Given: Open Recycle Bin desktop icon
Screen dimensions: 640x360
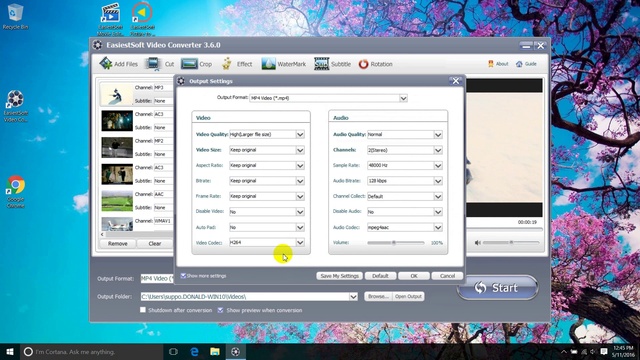Looking at the screenshot, I should pyautogui.click(x=16, y=16).
